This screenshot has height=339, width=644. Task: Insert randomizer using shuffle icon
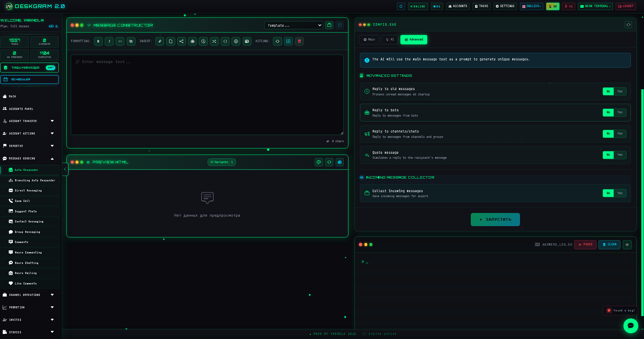tap(214, 41)
